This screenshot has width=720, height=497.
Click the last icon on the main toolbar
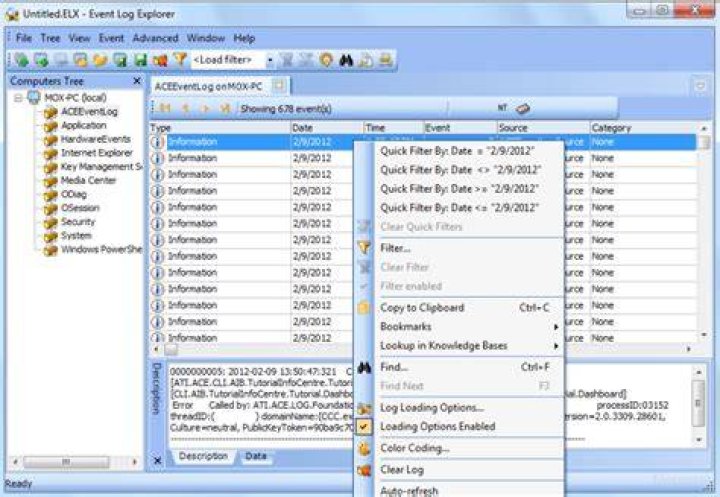pyautogui.click(x=385, y=60)
